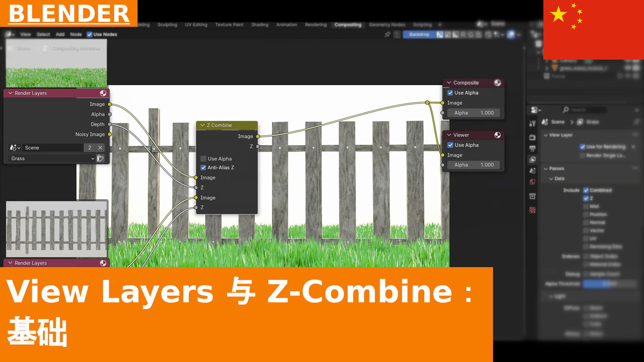
Task: Toggle the overlays icon in the header
Action: (511, 35)
